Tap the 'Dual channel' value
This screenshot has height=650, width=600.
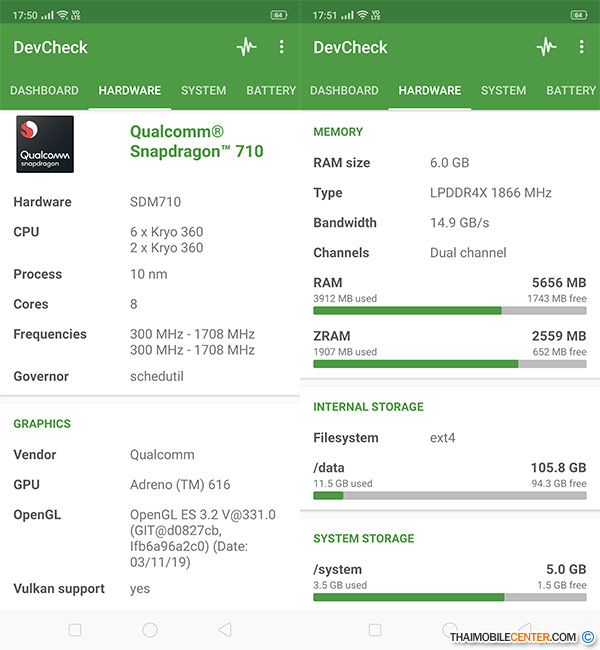pos(468,253)
